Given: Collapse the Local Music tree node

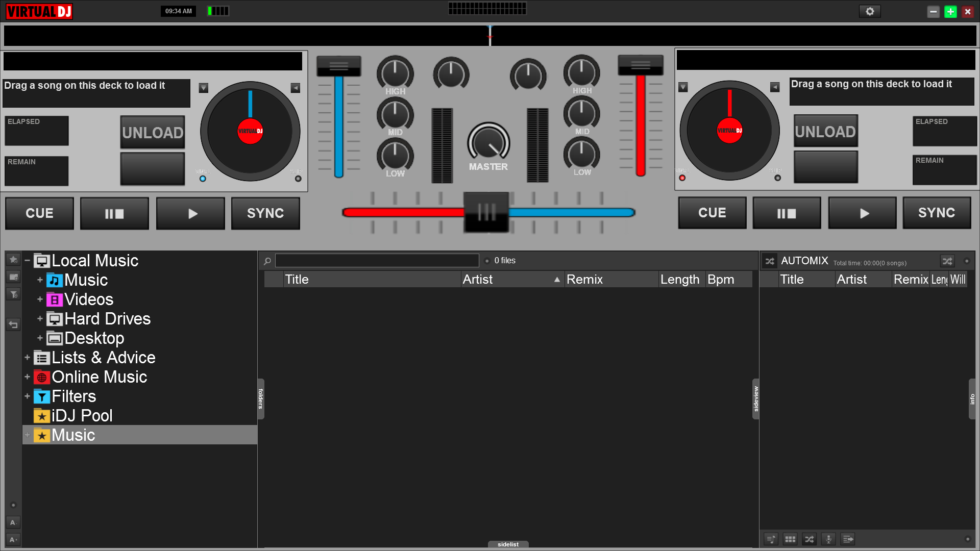Looking at the screenshot, I should (x=27, y=261).
